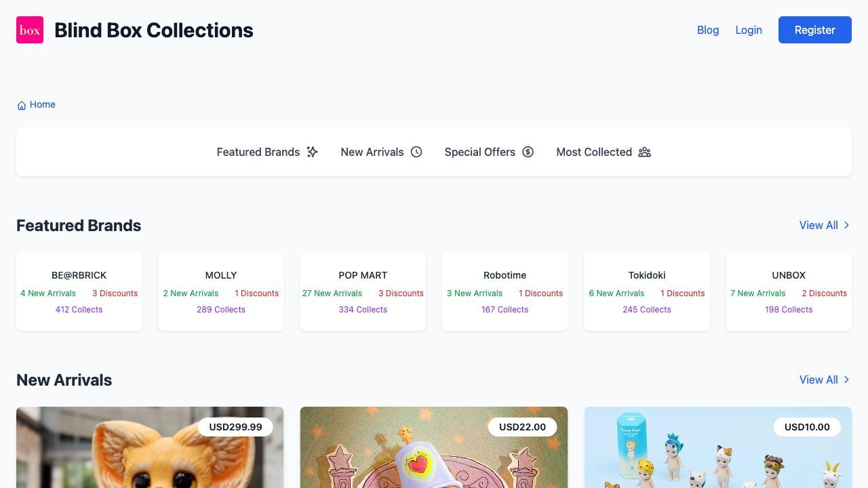This screenshot has width=868, height=488.
Task: Open the Login link
Action: pos(749,30)
